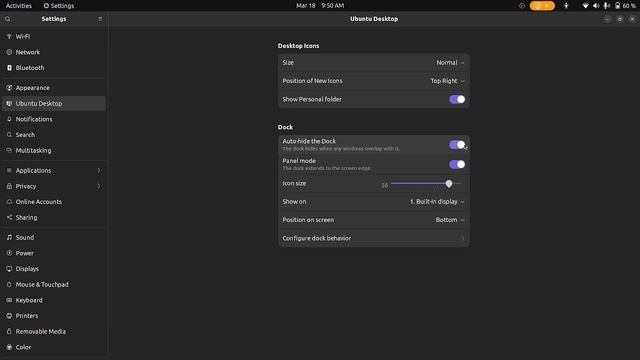Click the 'Panel mode' label text
640x360 pixels.
coord(299,161)
